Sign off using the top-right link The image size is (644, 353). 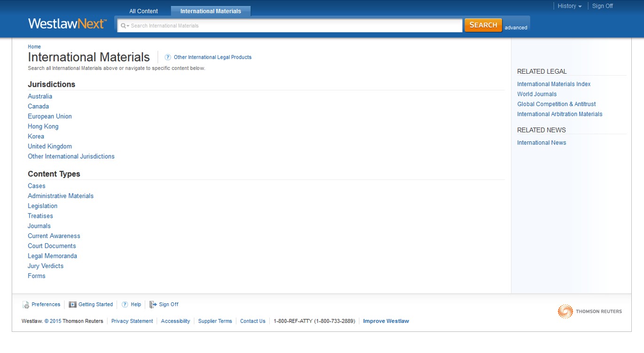[x=602, y=6]
